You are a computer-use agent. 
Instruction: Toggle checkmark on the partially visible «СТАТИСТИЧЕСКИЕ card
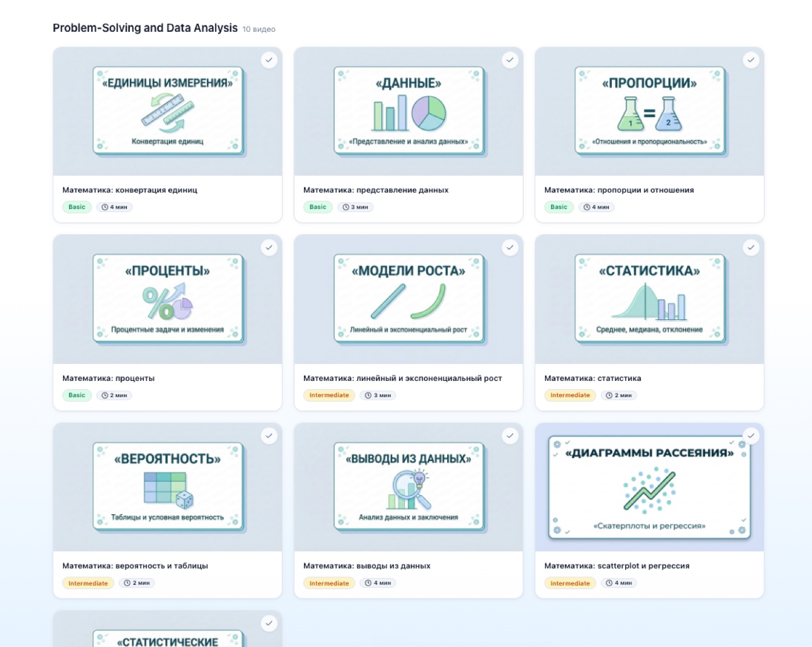click(269, 623)
